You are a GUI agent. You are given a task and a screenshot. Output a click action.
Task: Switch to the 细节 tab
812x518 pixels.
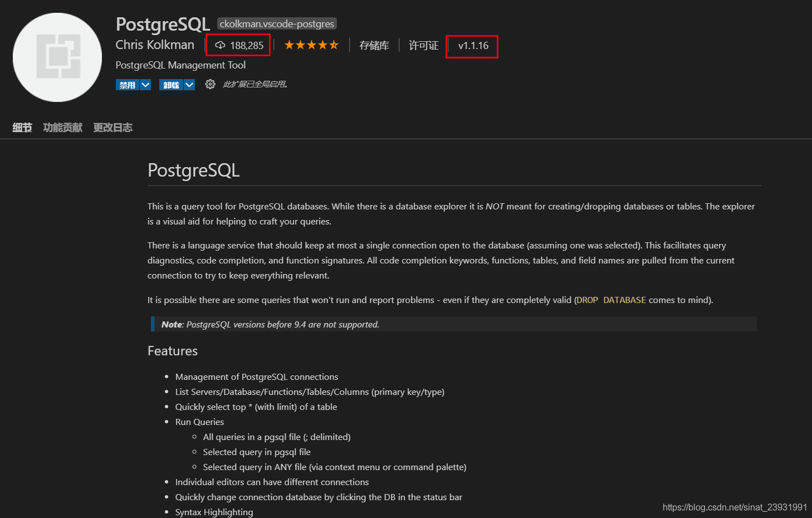point(22,128)
